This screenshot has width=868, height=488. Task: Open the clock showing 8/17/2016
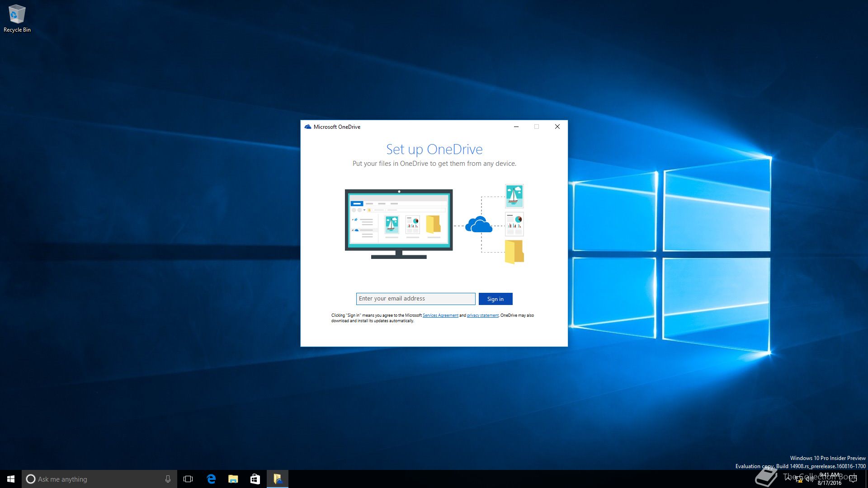click(830, 479)
